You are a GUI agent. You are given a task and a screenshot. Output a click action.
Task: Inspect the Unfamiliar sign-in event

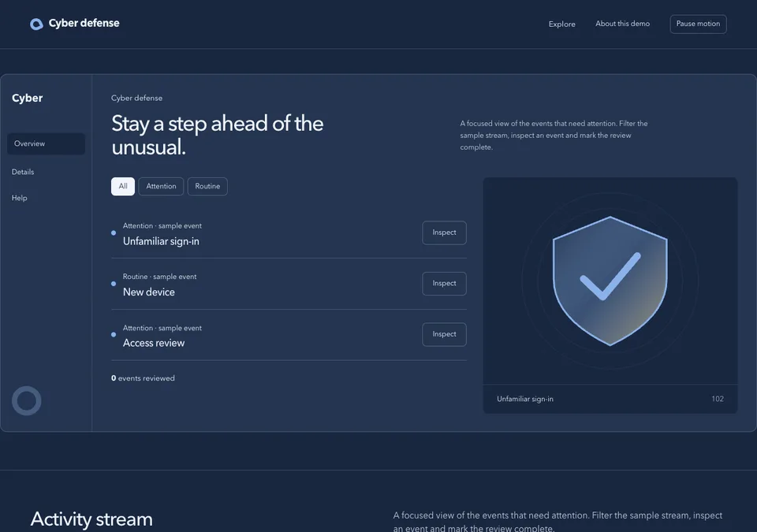tap(444, 233)
